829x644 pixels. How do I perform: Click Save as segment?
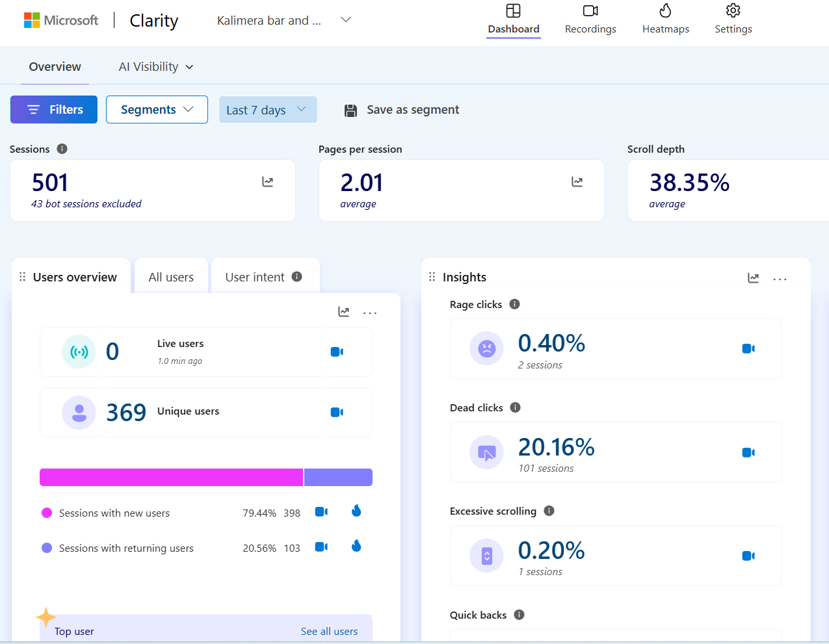pyautogui.click(x=402, y=110)
